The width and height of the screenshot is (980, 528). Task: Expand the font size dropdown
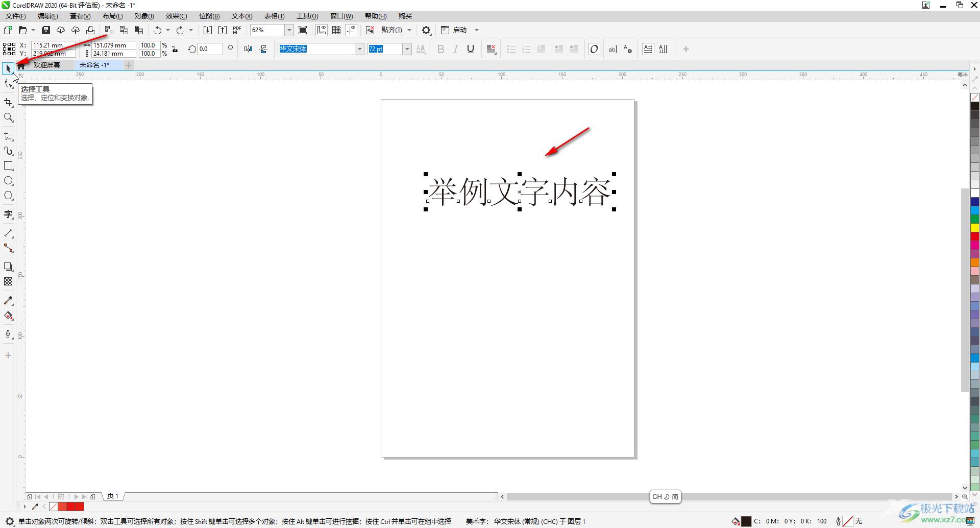(x=407, y=49)
